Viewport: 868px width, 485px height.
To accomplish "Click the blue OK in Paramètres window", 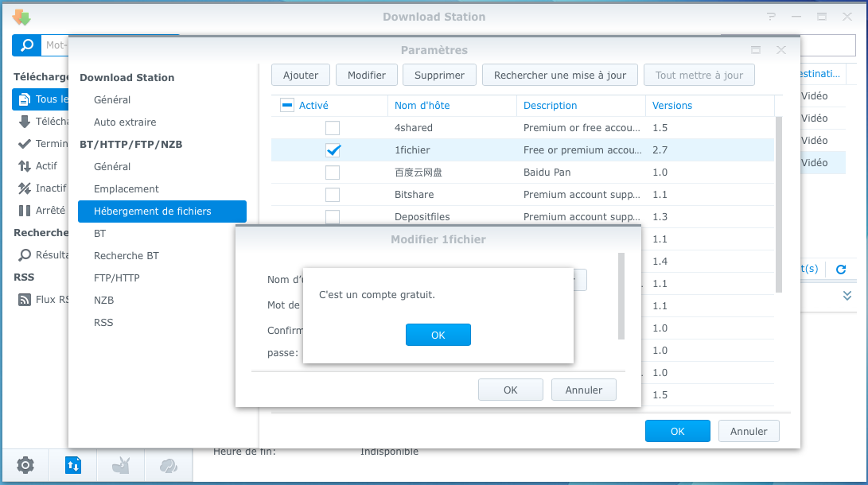I will tap(678, 432).
